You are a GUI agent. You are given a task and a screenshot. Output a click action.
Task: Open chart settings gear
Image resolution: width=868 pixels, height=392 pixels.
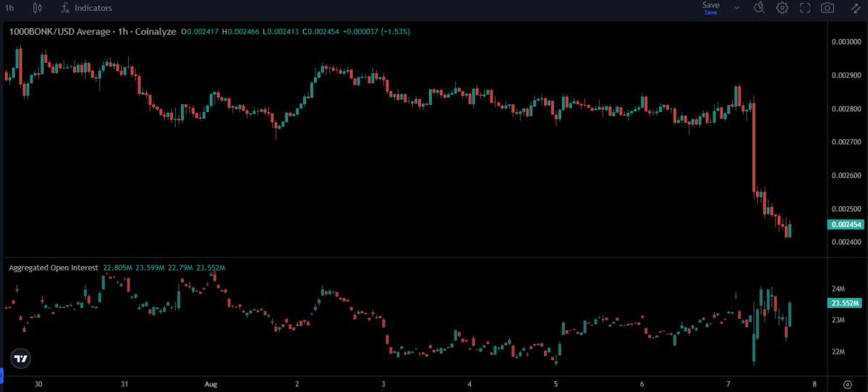782,8
